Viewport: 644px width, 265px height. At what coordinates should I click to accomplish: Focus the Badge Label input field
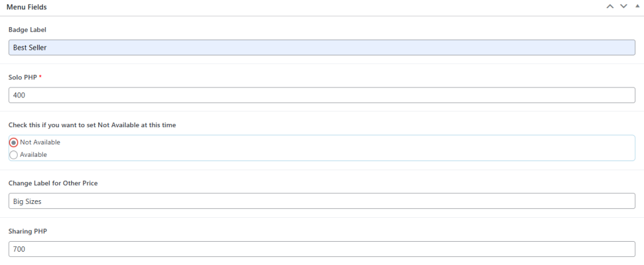[x=322, y=47]
